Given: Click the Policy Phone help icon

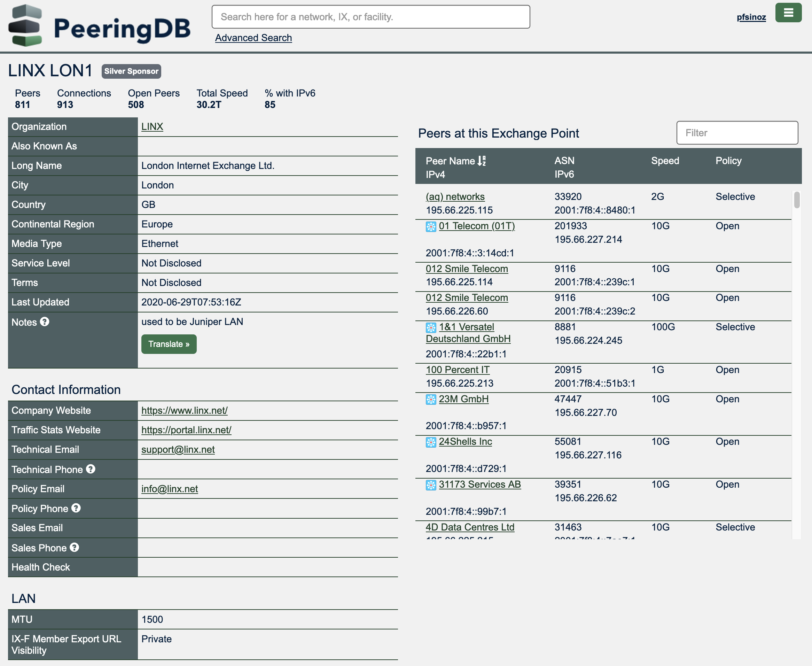Looking at the screenshot, I should point(76,508).
